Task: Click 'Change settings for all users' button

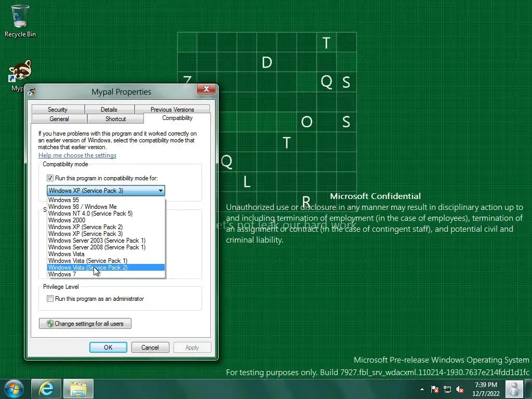Action: pos(85,323)
